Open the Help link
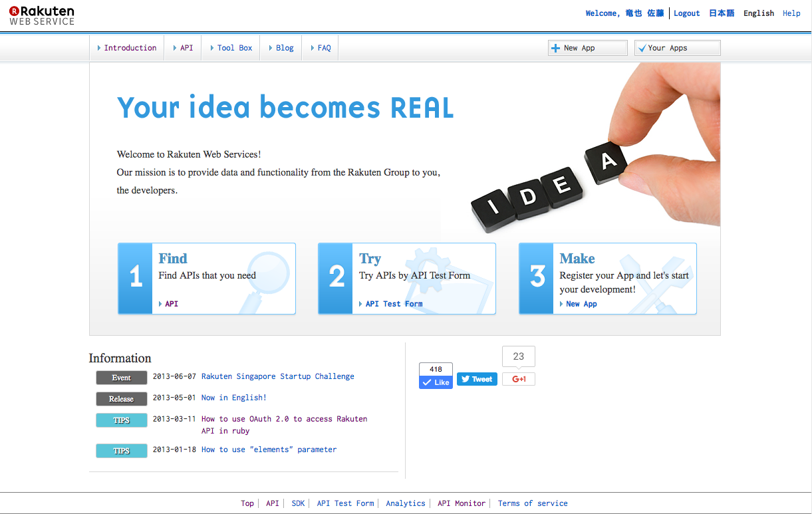This screenshot has height=514, width=812. pyautogui.click(x=791, y=13)
